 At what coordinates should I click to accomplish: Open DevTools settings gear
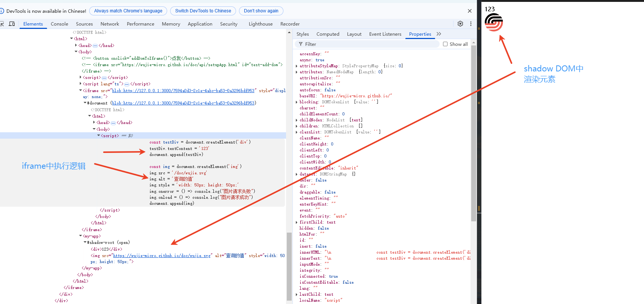(x=460, y=24)
